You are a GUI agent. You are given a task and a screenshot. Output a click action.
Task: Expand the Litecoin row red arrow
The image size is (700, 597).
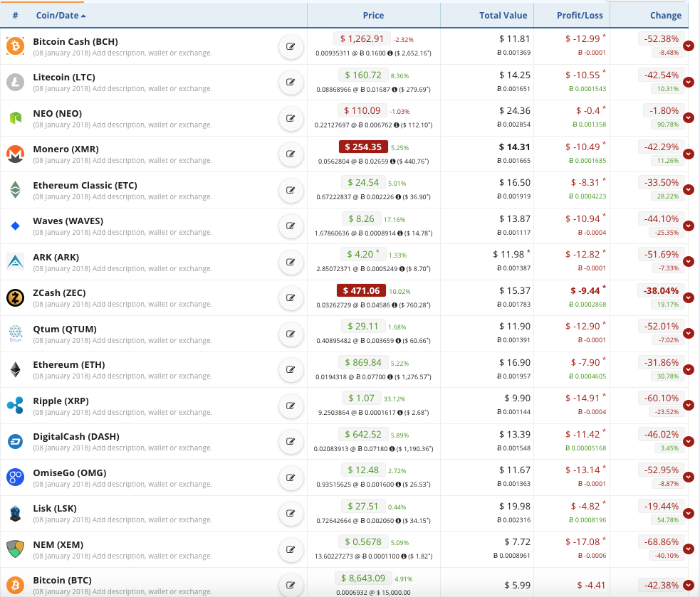(x=689, y=82)
